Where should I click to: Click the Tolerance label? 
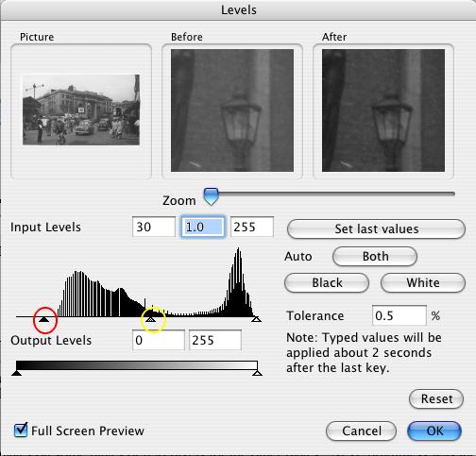[x=315, y=315]
